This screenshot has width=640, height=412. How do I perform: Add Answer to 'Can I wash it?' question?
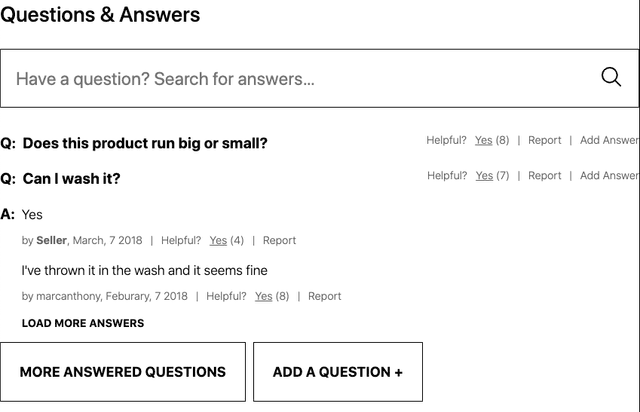pos(609,176)
